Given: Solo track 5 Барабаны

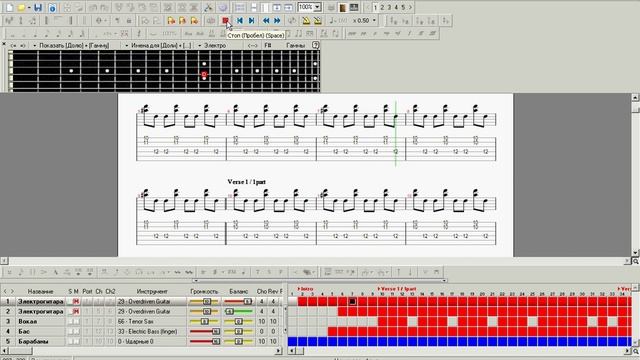Looking at the screenshot, I should 71,341.
